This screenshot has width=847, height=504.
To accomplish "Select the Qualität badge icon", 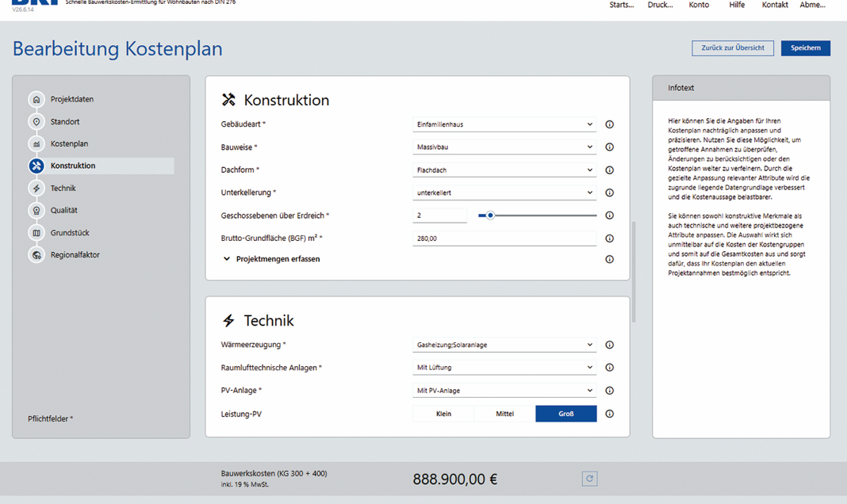I will click(36, 211).
